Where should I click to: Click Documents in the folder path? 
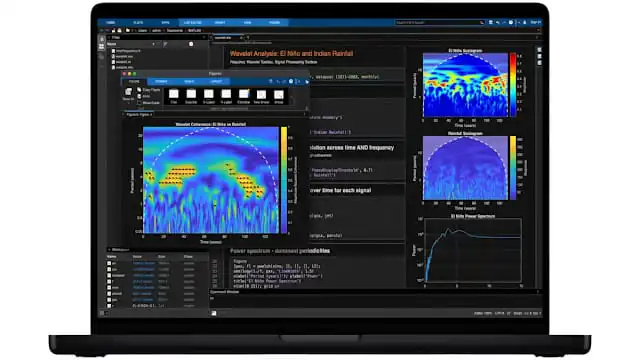point(175,30)
